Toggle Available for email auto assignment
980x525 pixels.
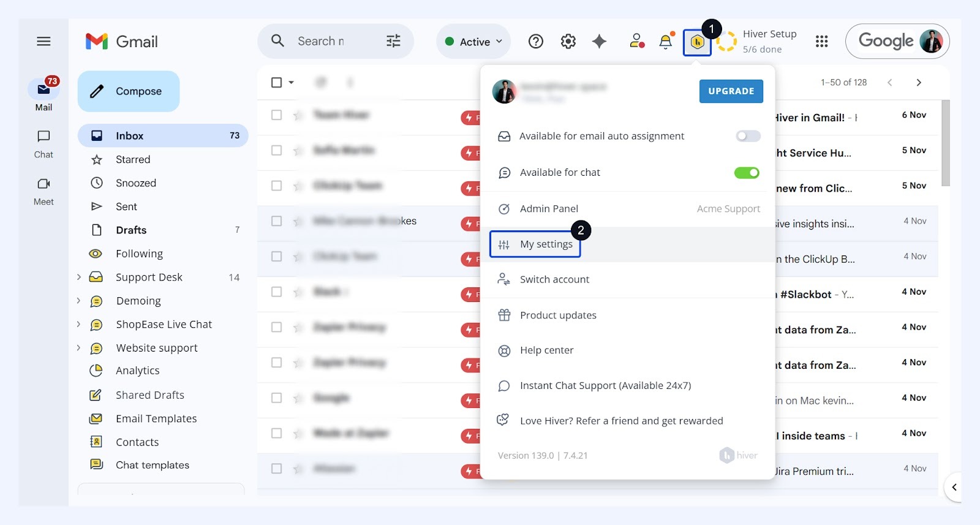[x=748, y=136]
